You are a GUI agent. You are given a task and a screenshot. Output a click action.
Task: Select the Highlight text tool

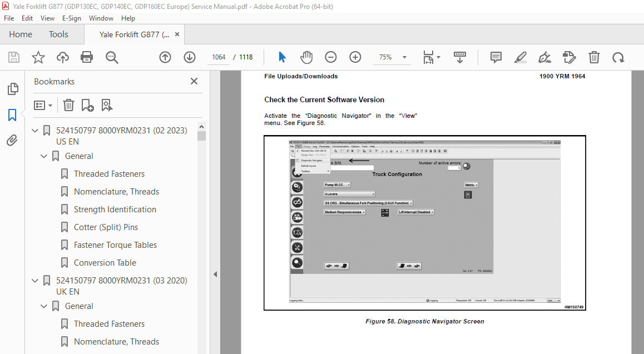pos(521,57)
